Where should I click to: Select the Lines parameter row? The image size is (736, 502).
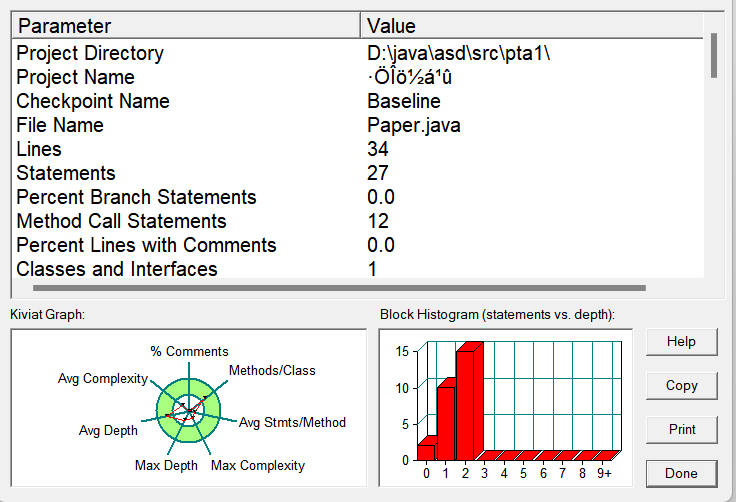(x=39, y=149)
